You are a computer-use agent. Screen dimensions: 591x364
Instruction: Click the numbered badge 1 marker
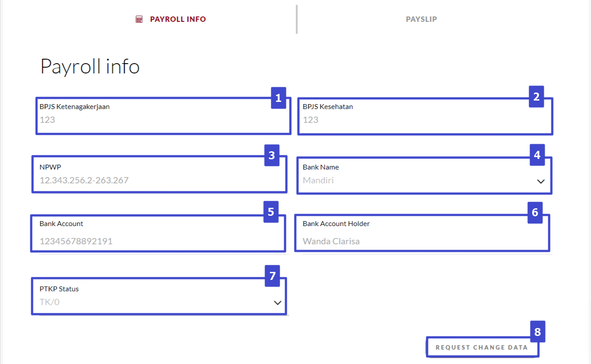278,98
